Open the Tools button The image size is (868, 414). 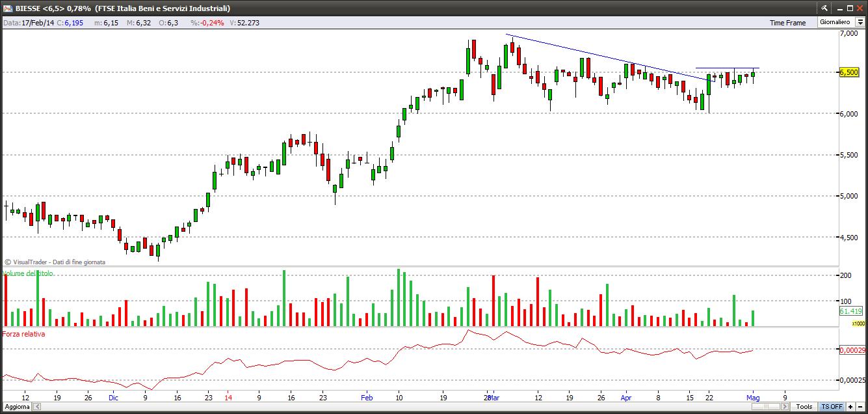pyautogui.click(x=805, y=407)
